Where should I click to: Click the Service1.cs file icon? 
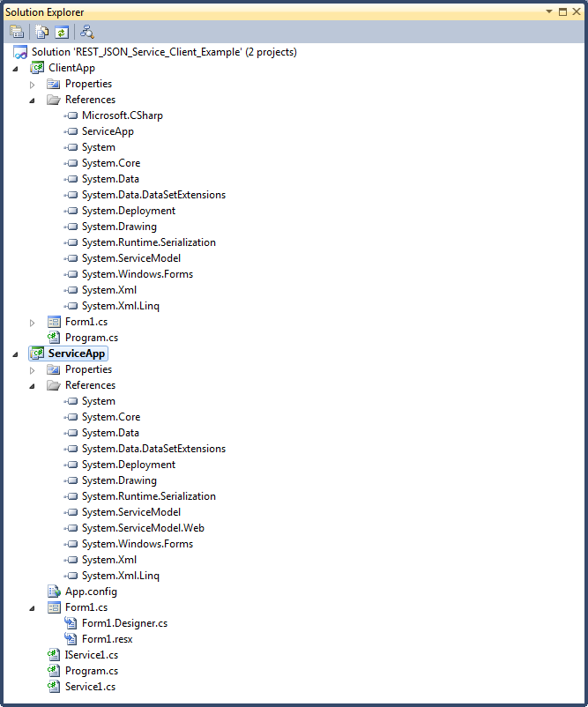click(54, 687)
